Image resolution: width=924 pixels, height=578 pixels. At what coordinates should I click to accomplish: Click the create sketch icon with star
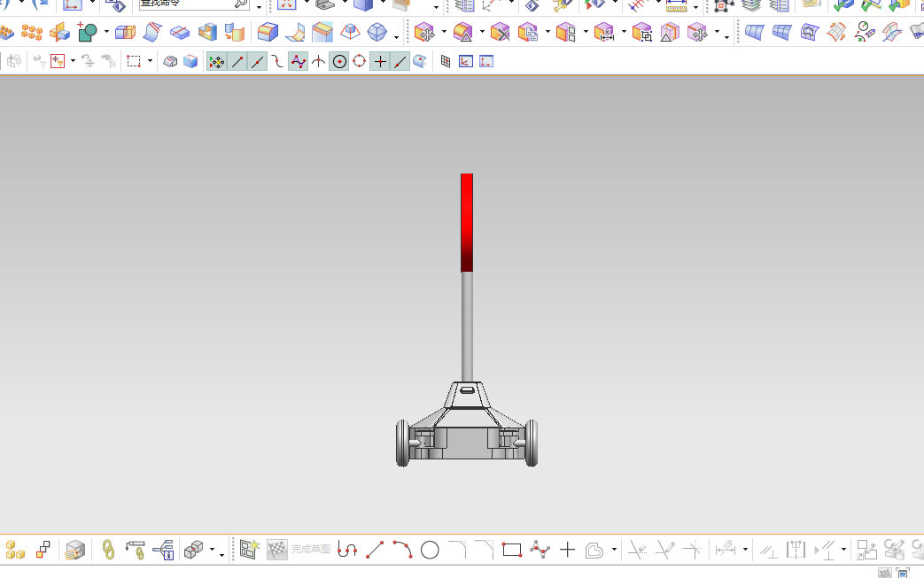[249, 550]
